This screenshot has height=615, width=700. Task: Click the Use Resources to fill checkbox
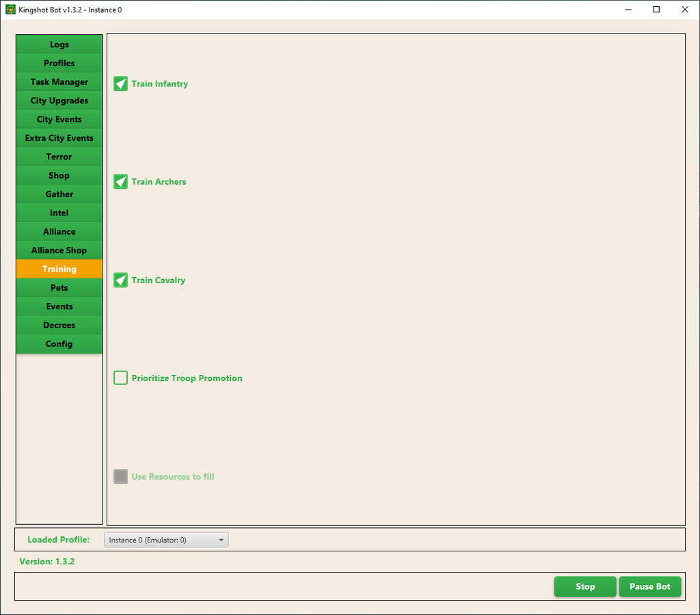pos(121,477)
